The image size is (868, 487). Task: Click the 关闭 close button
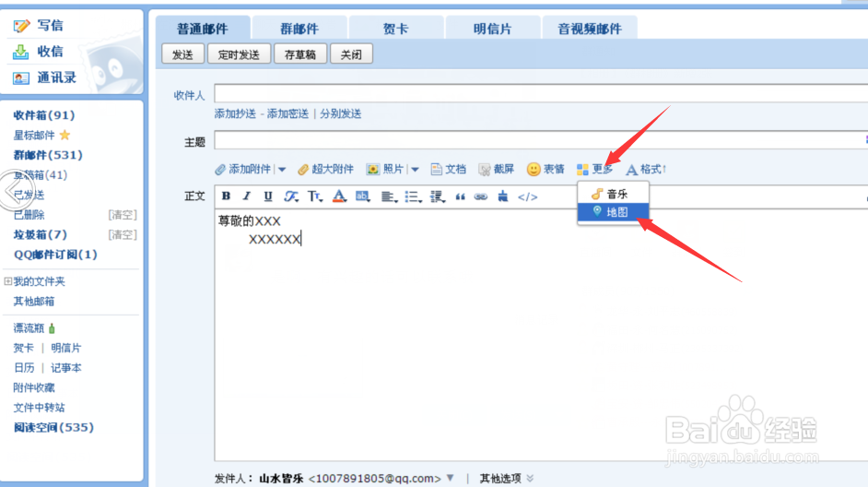click(351, 54)
